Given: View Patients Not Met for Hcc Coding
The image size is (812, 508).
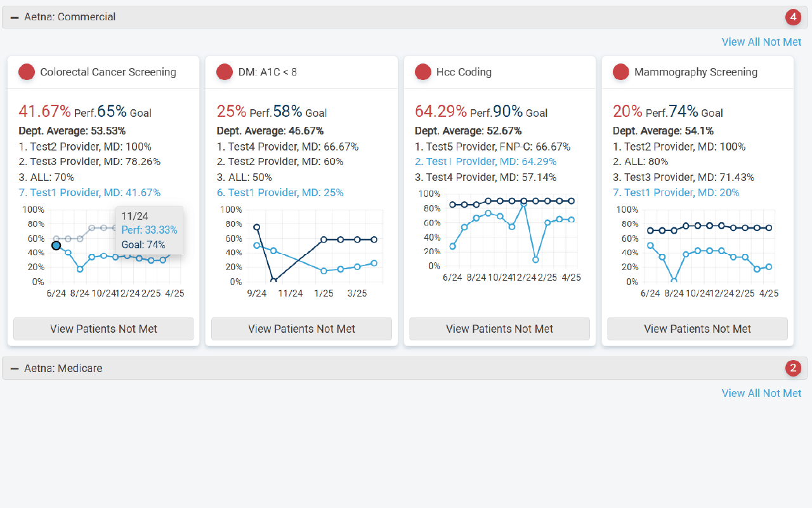Looking at the screenshot, I should (x=499, y=329).
